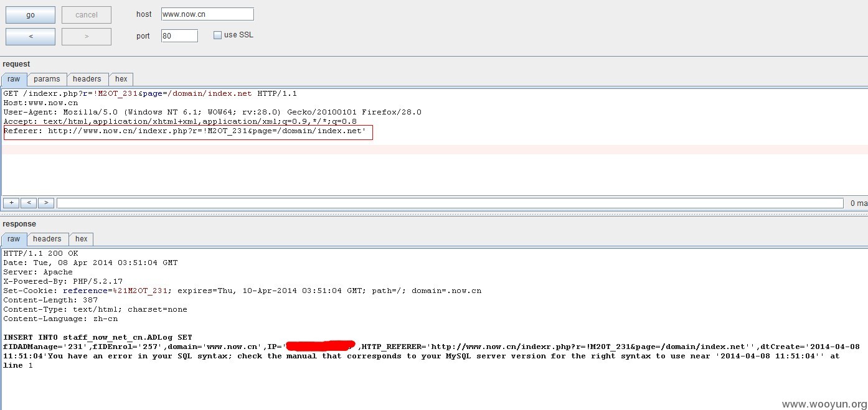Focus the host field www.now.cn
This screenshot has height=410, width=868.
tap(207, 14)
